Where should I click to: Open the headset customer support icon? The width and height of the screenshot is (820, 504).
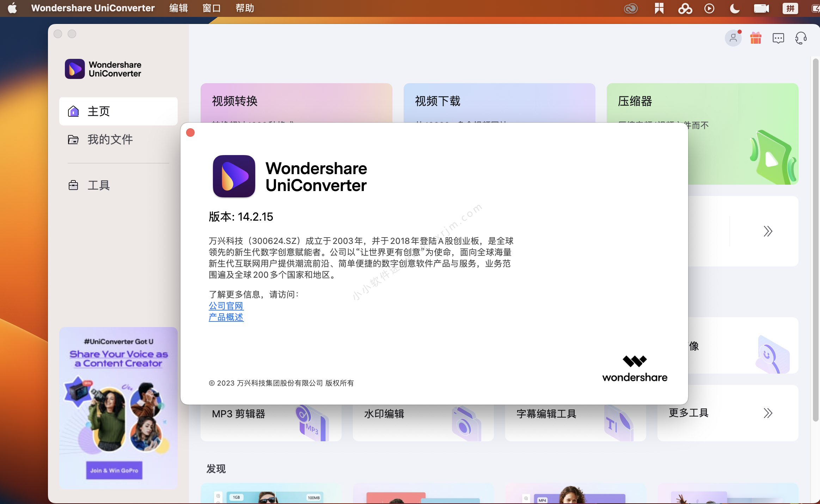801,38
